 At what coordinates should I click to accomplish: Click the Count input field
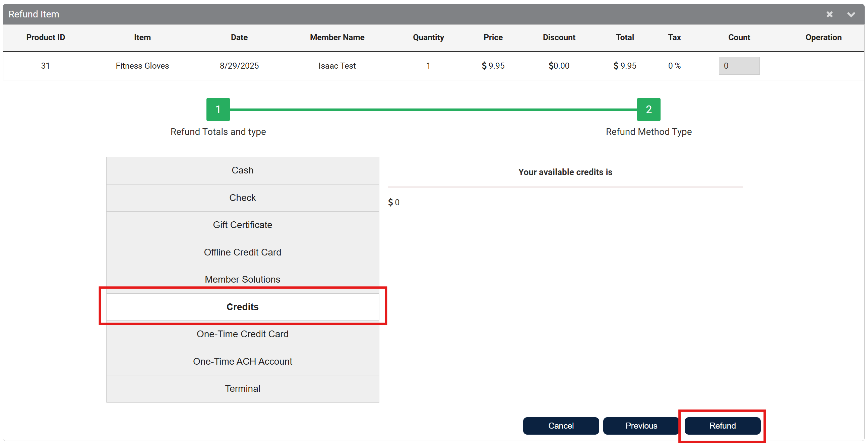739,66
